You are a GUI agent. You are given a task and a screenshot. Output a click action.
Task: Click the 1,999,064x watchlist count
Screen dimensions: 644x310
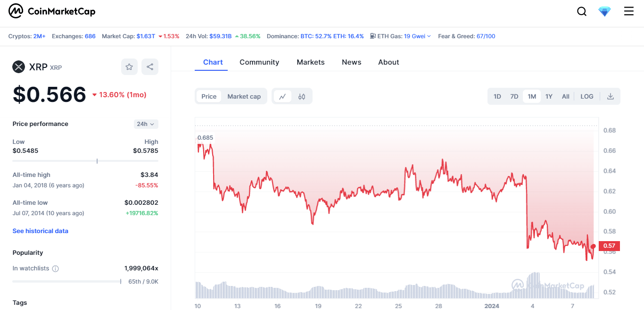pyautogui.click(x=141, y=268)
